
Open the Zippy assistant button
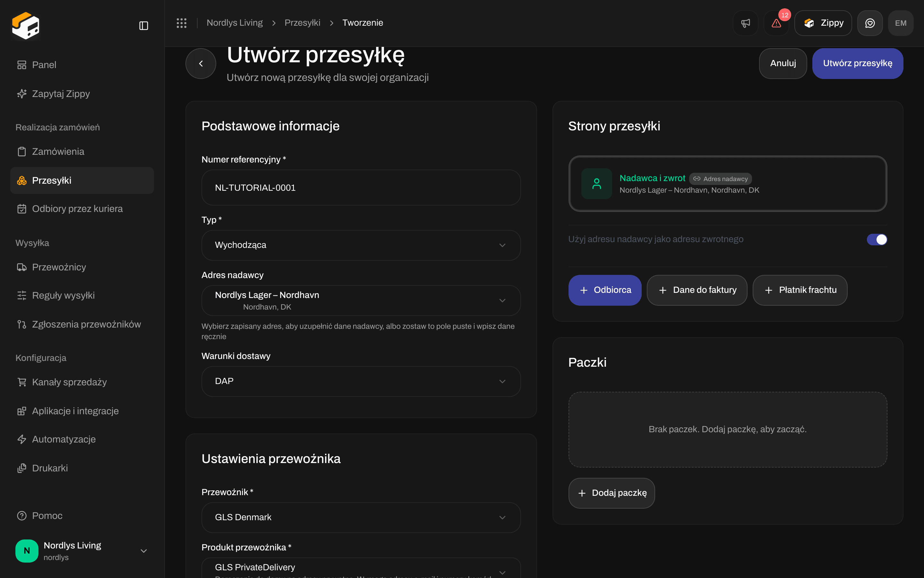823,23
